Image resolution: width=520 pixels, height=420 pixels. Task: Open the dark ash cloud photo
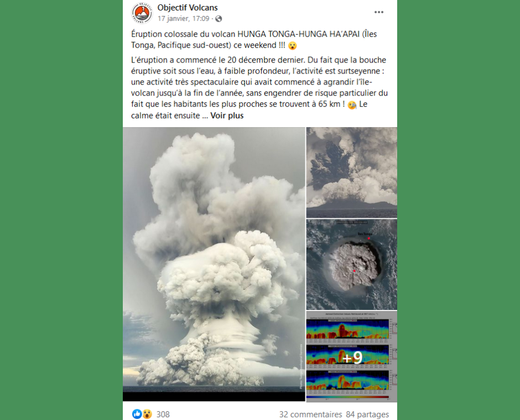click(x=351, y=172)
